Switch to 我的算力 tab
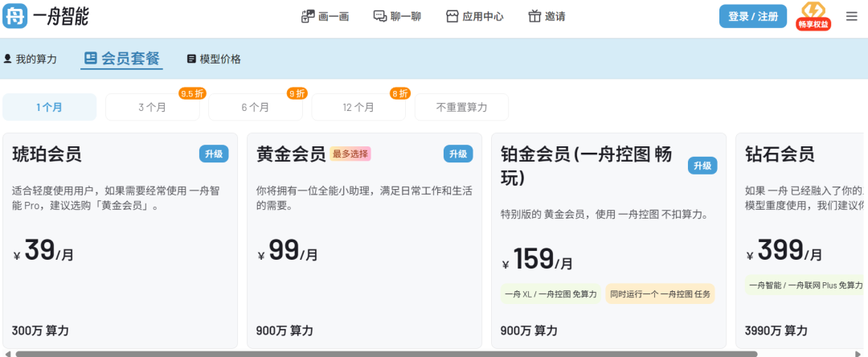 [x=31, y=59]
